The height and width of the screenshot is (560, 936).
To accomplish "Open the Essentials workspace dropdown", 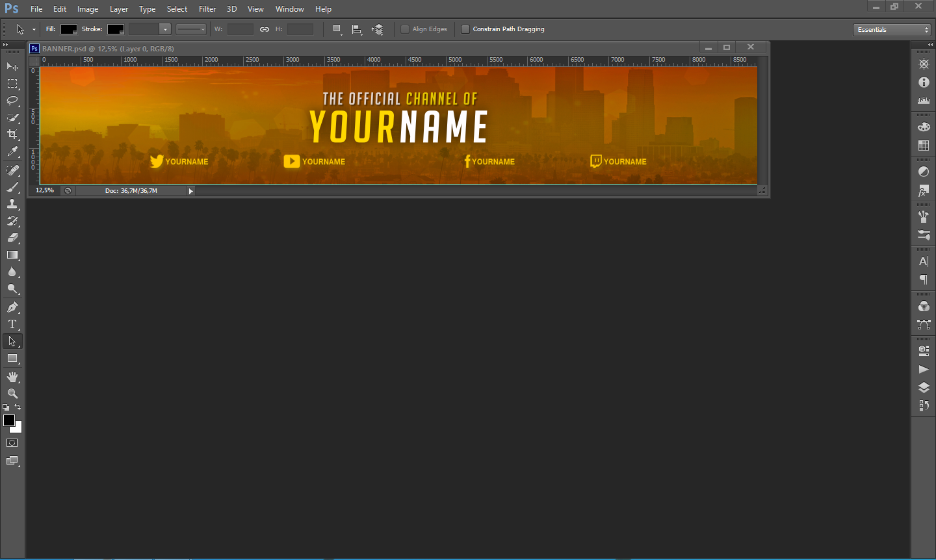I will point(892,30).
